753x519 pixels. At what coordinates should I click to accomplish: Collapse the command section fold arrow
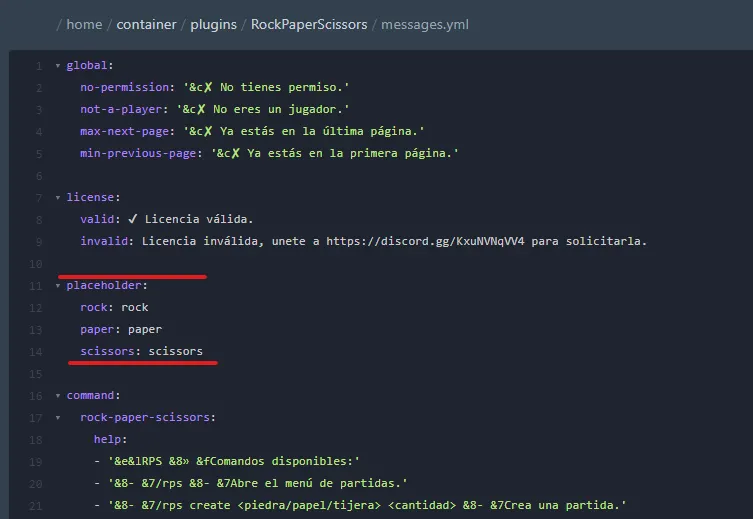coord(58,395)
